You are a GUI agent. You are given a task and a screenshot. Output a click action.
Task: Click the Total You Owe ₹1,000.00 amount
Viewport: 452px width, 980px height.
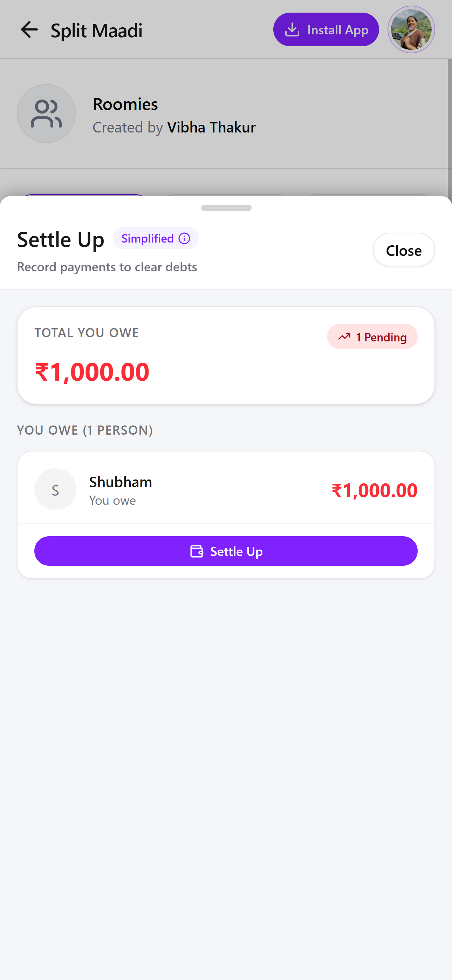[92, 372]
